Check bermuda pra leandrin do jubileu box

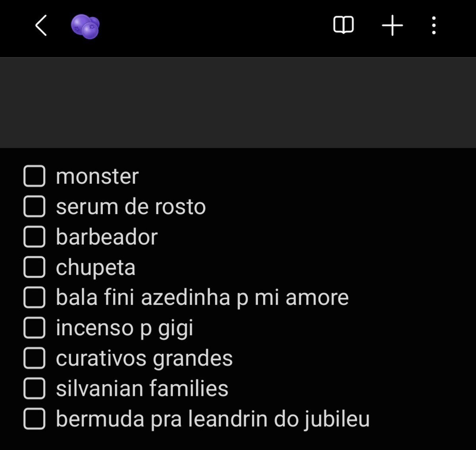[34, 419]
